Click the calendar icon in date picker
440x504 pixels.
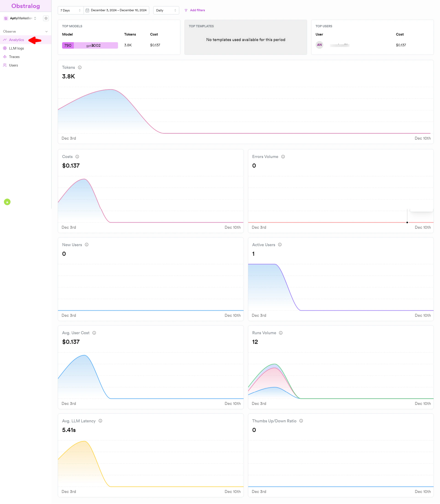click(87, 10)
